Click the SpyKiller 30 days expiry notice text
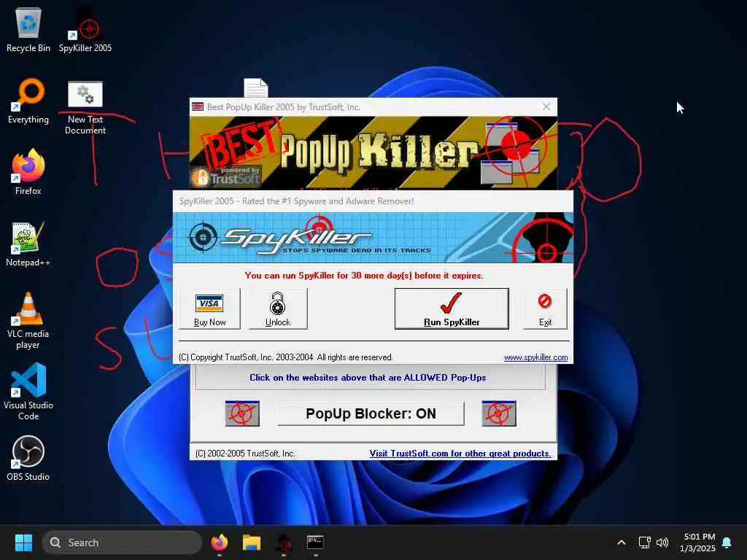The height and width of the screenshot is (560, 747). 364,275
